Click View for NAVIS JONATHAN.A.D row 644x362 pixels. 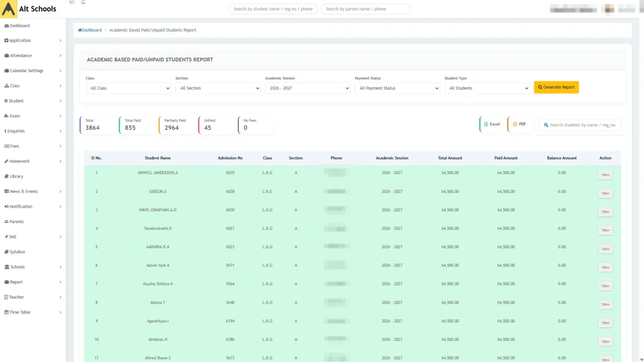[605, 212]
